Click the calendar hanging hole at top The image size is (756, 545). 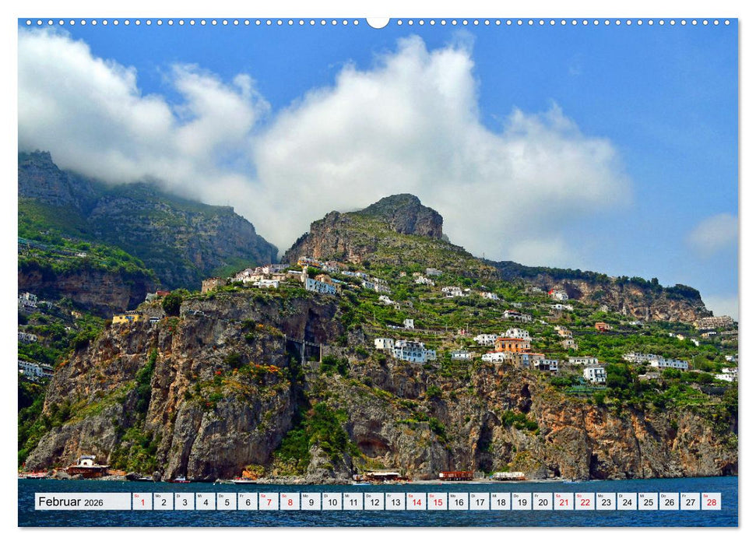point(378,21)
